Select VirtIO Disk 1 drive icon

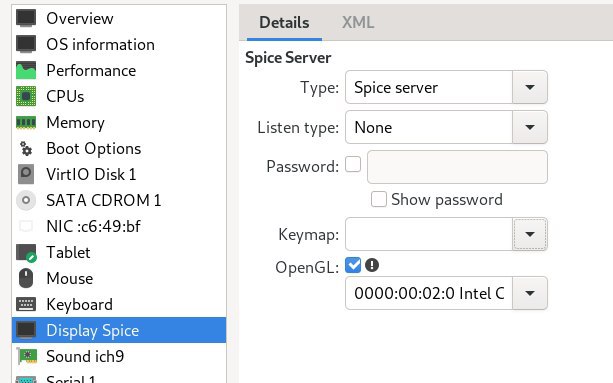26,174
